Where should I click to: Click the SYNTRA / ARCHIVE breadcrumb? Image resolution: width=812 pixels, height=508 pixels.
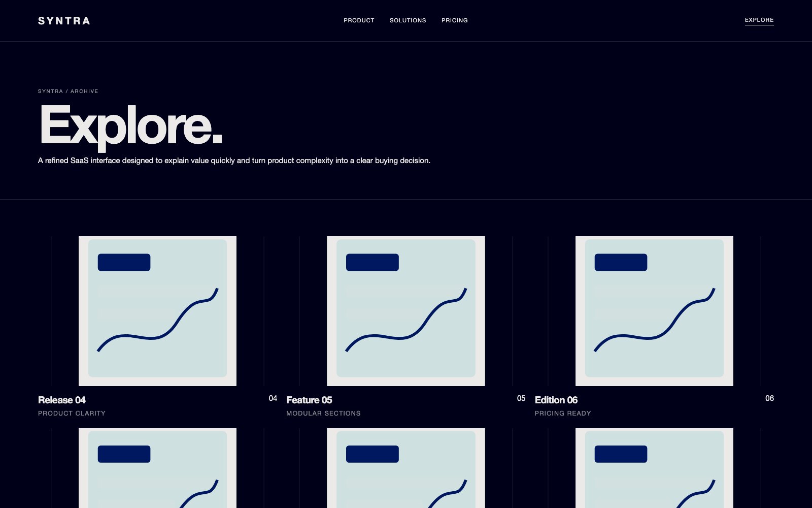tap(68, 91)
